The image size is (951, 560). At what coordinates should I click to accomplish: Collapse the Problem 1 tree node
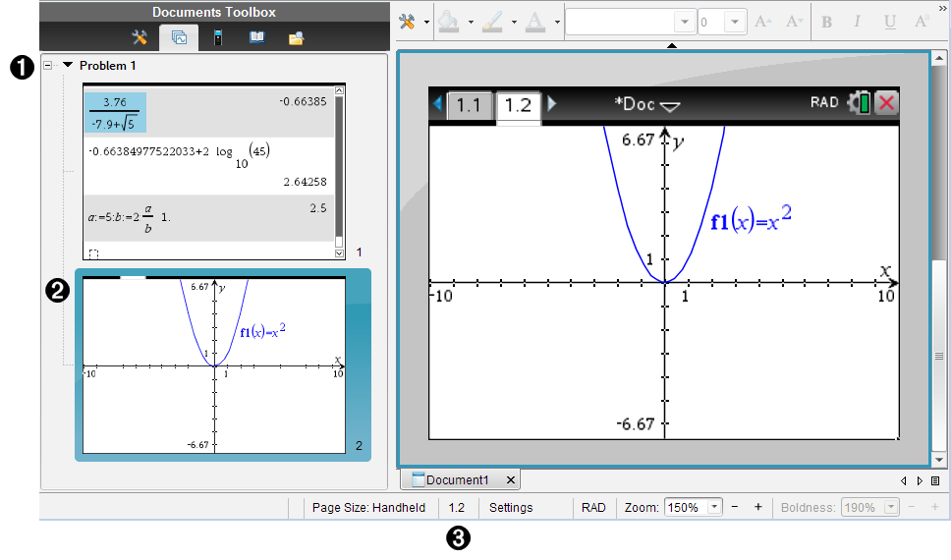(47, 66)
